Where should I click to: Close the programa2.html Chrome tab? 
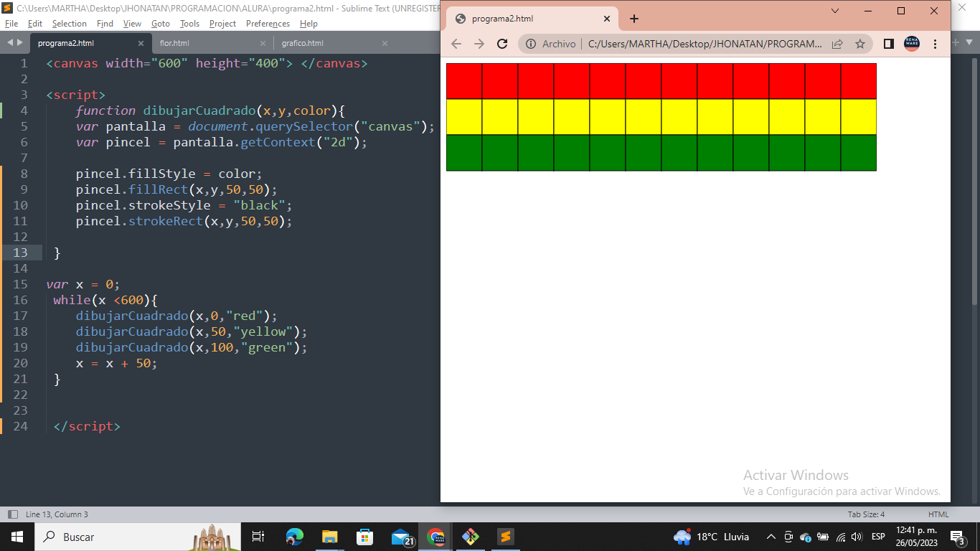607,19
